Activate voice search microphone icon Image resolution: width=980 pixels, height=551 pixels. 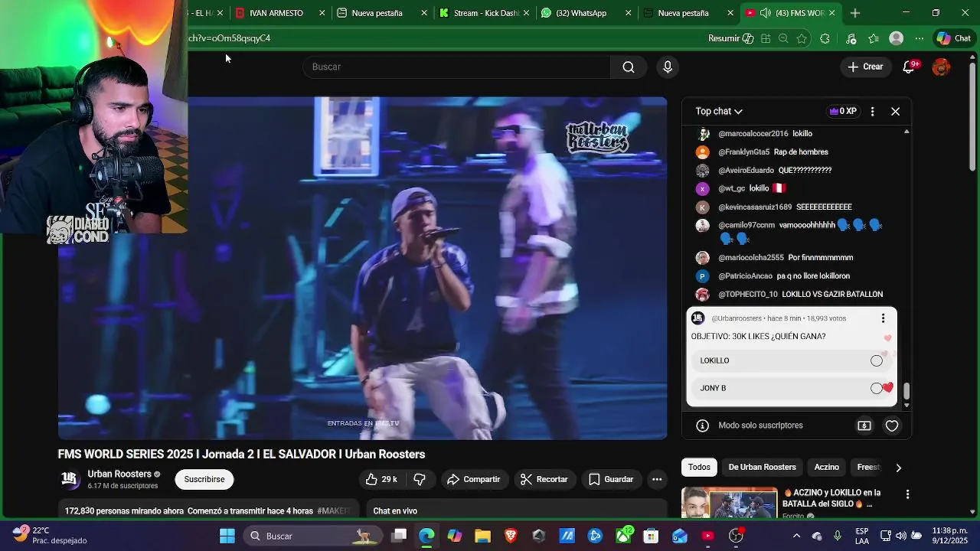coord(668,67)
